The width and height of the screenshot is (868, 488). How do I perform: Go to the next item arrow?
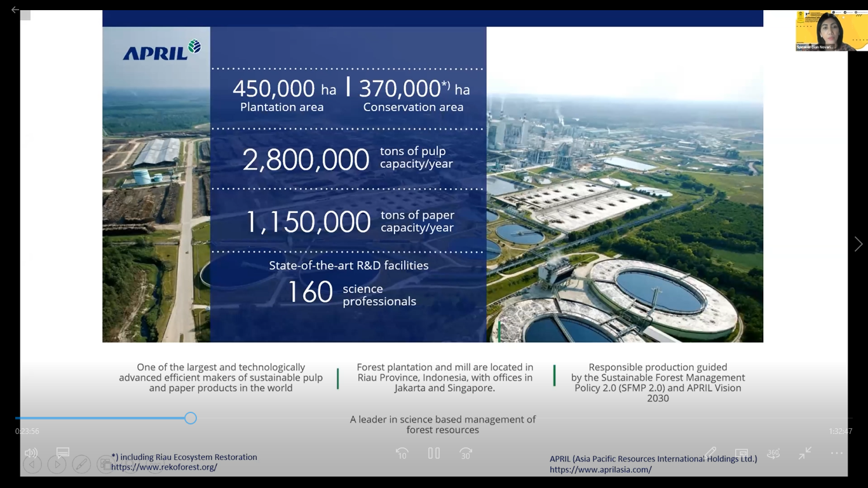click(858, 244)
